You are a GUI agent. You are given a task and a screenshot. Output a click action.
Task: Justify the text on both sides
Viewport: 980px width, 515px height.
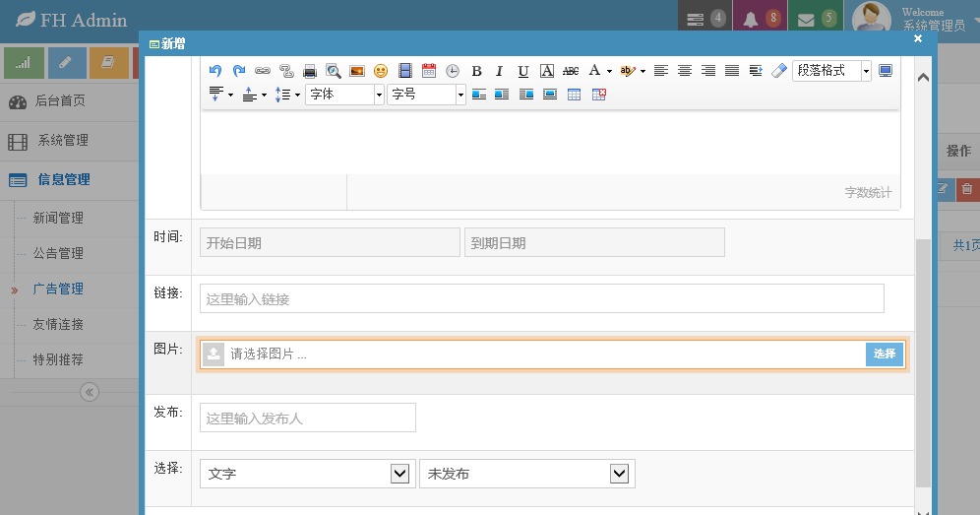[x=732, y=71]
